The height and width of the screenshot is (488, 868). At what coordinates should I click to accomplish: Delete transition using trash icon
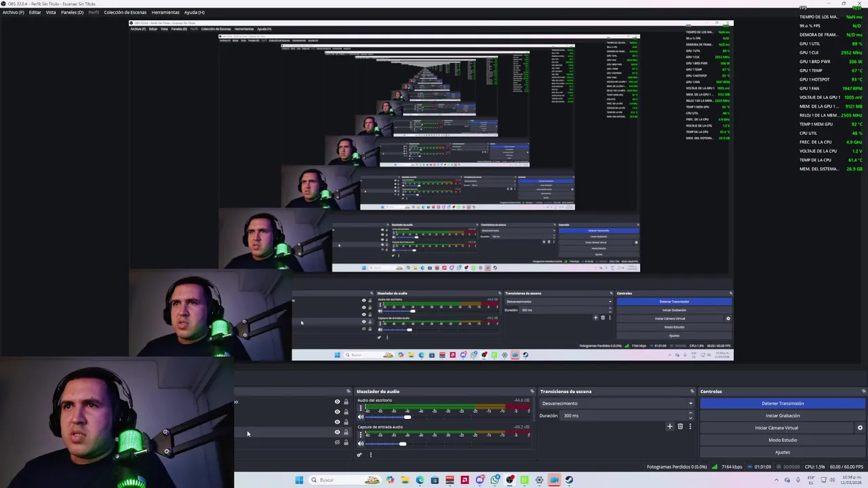point(680,426)
